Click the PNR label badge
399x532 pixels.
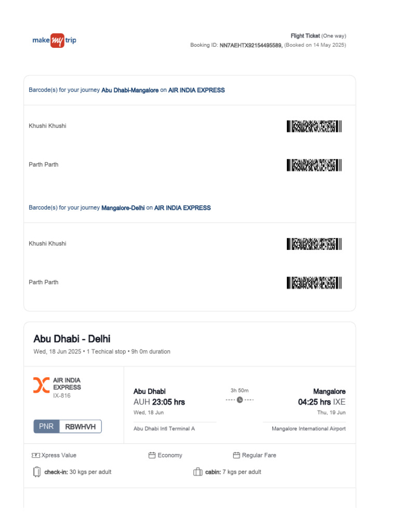pos(47,427)
